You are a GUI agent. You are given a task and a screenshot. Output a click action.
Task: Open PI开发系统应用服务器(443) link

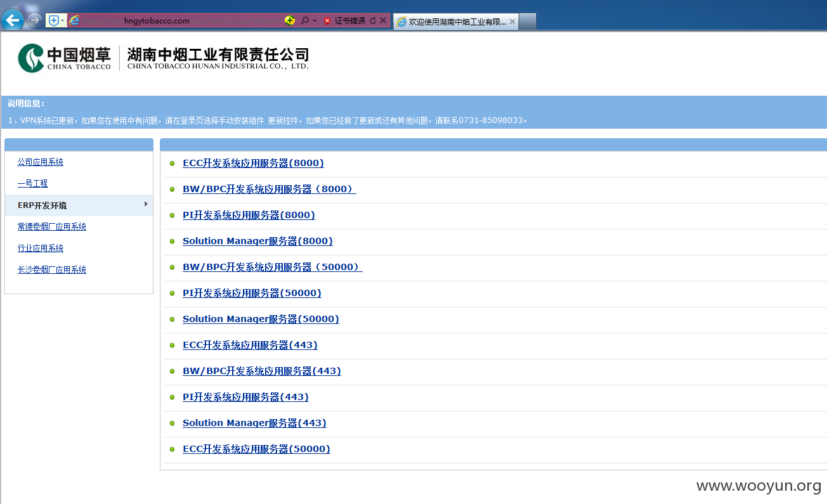coord(245,397)
